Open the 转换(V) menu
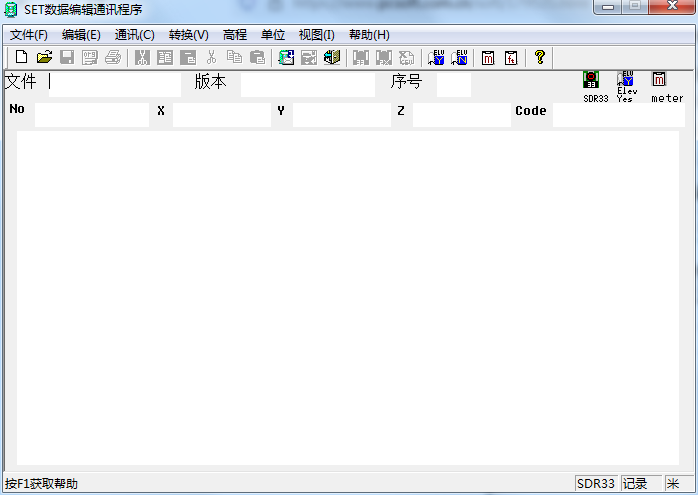The height and width of the screenshot is (495, 698). coord(188,35)
